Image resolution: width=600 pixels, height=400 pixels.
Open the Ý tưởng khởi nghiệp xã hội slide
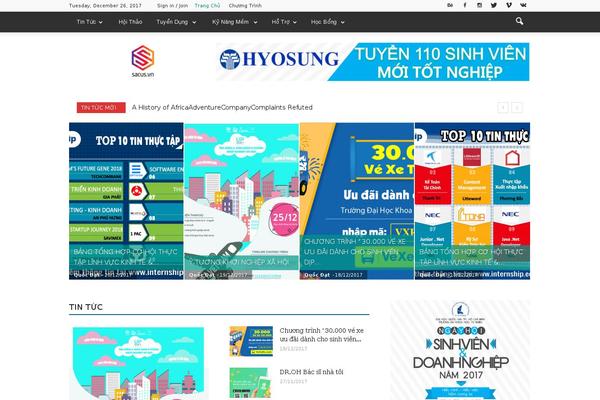[x=241, y=201]
